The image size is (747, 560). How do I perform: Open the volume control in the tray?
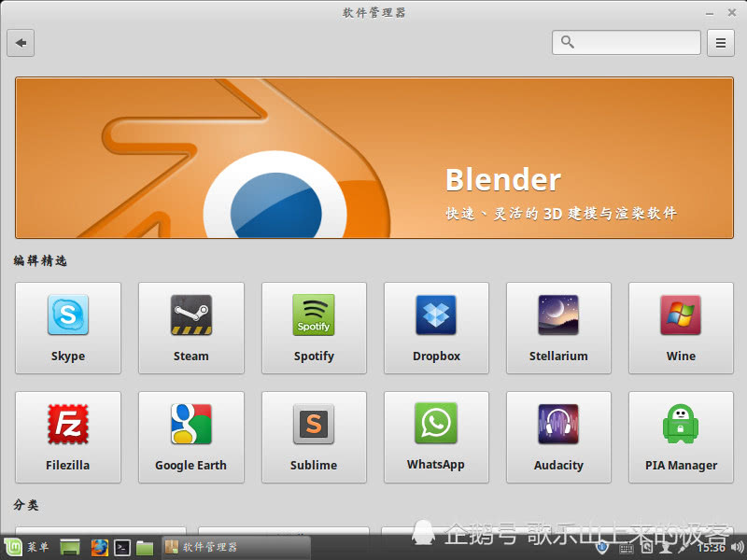(x=738, y=547)
